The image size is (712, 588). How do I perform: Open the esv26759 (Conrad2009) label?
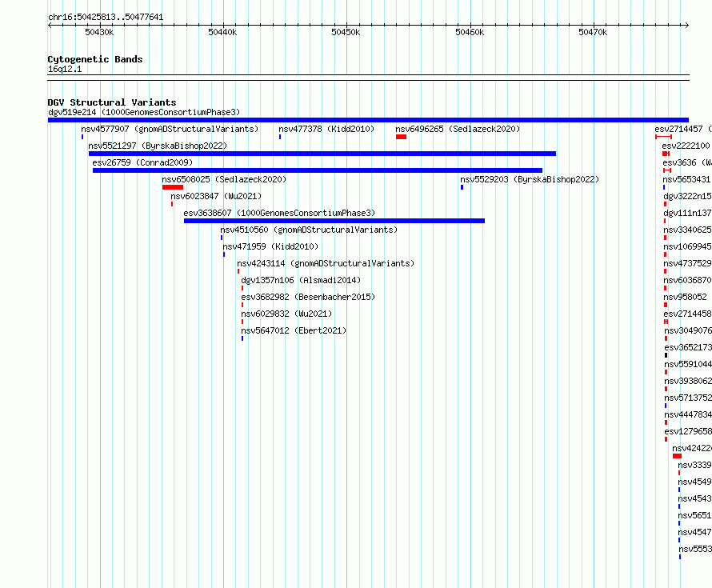[142, 162]
